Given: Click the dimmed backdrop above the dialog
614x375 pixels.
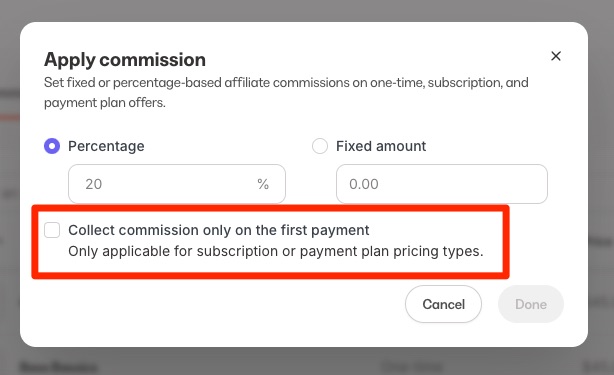Looking at the screenshot, I should [x=307, y=10].
